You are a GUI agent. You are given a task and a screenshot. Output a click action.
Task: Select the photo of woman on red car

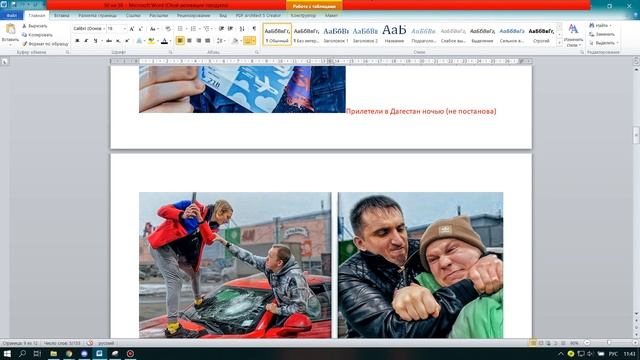(x=235, y=265)
